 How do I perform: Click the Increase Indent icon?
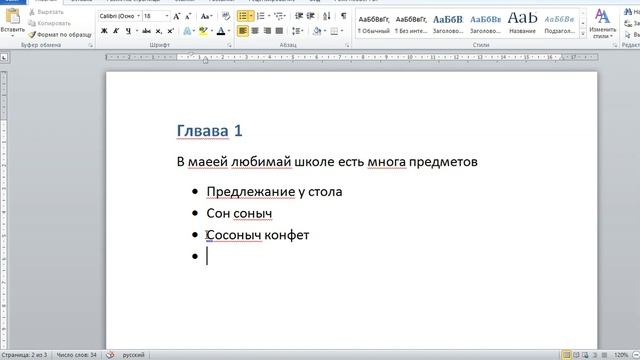pos(311,16)
